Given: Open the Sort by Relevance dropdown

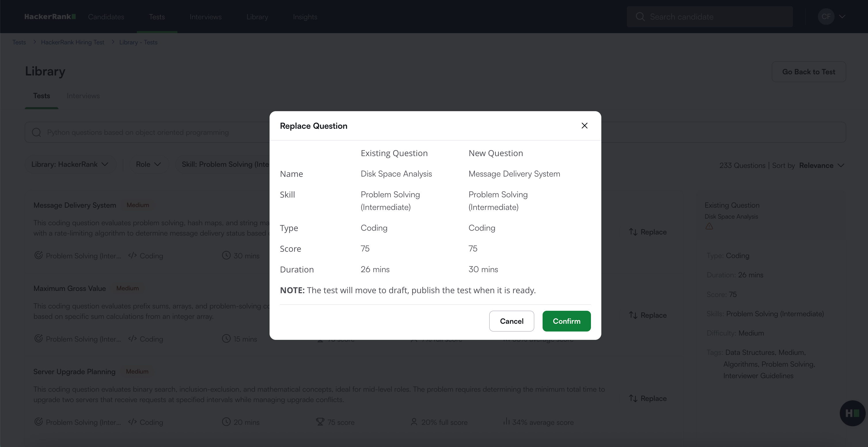Looking at the screenshot, I should coord(821,166).
